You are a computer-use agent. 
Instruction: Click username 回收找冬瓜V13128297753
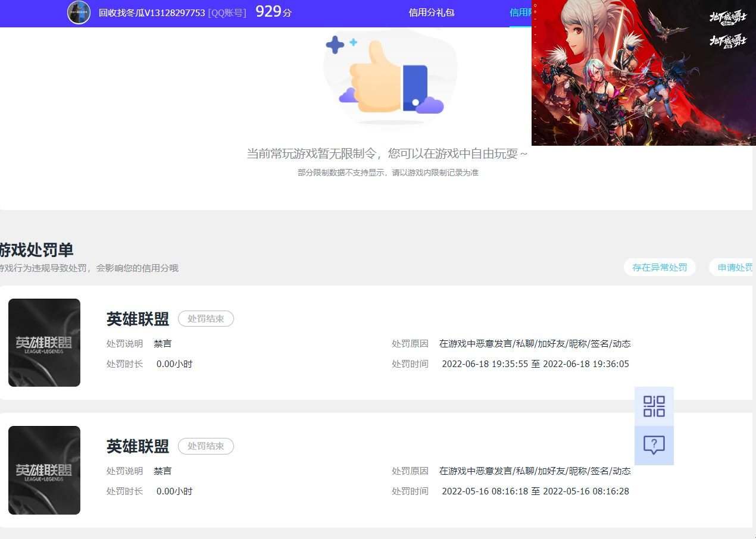point(152,12)
